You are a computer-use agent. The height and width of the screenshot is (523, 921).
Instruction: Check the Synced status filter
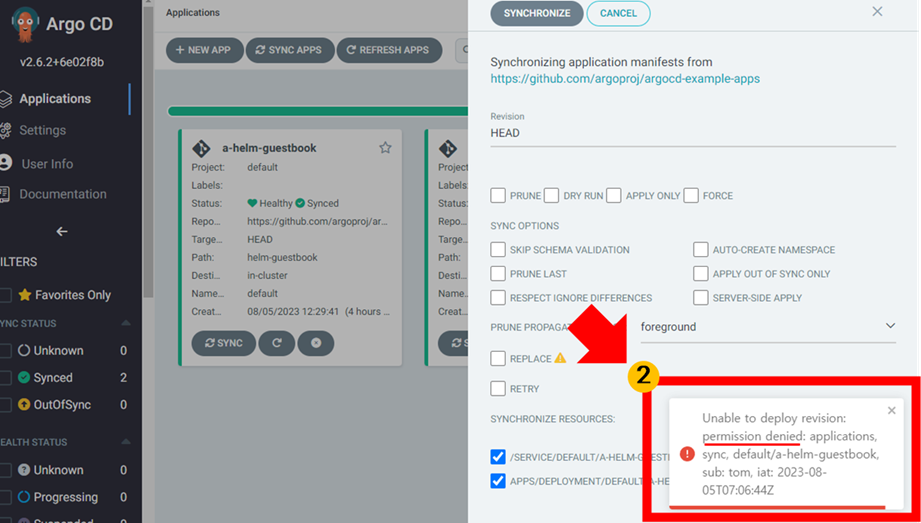click(x=6, y=378)
